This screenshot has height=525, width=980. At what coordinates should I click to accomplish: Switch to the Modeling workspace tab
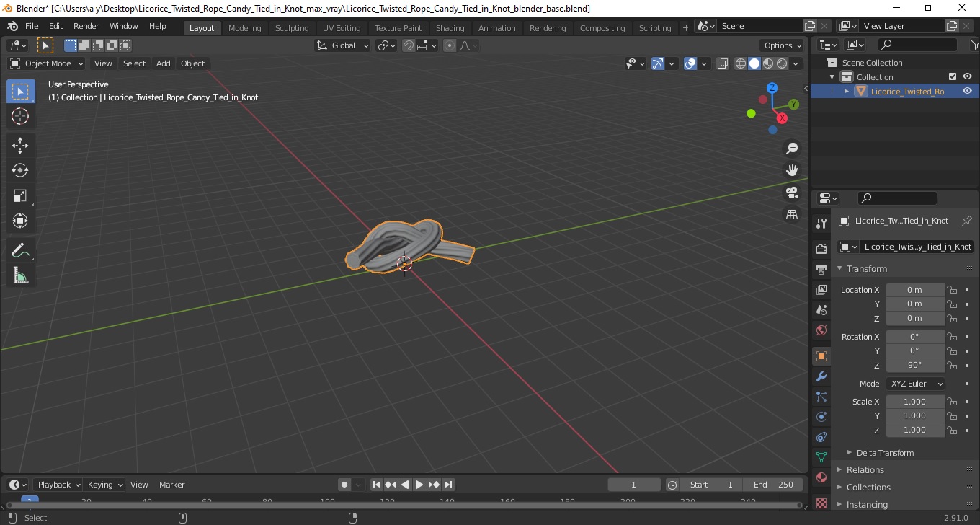click(x=244, y=27)
